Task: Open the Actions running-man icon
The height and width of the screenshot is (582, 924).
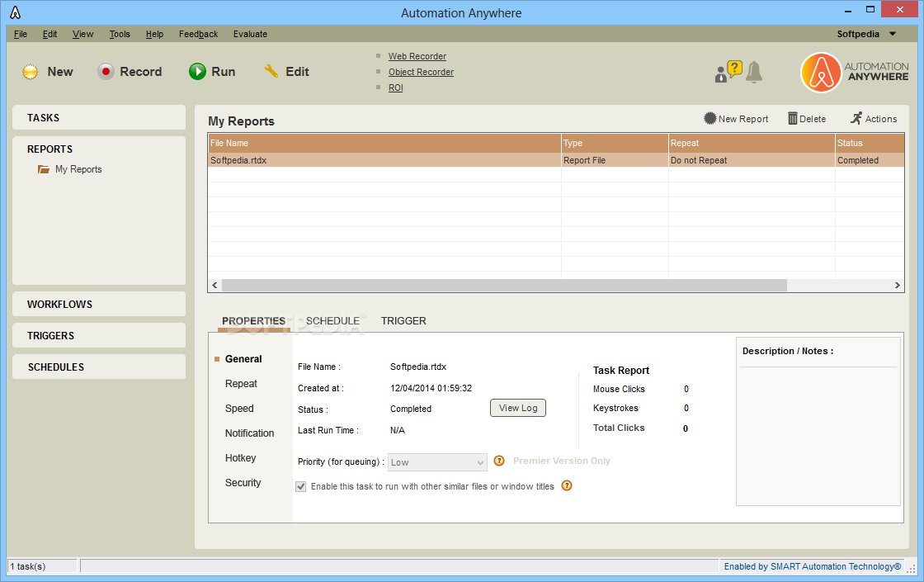Action: (856, 118)
